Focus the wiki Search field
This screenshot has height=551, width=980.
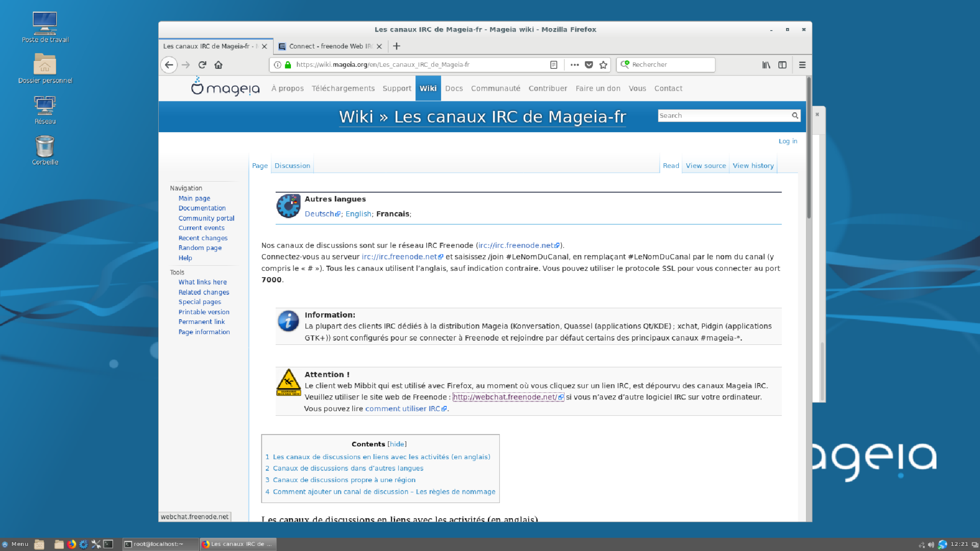pyautogui.click(x=724, y=115)
